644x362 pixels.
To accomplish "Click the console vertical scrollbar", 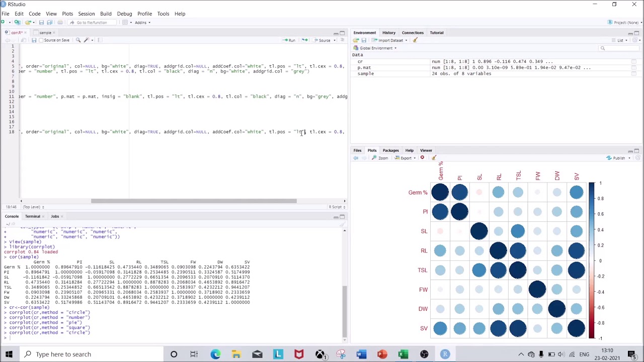I will [x=345, y=312].
